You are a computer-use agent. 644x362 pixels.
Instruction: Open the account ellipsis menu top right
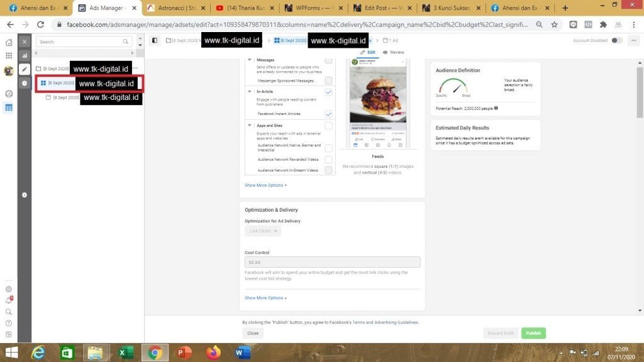(633, 40)
